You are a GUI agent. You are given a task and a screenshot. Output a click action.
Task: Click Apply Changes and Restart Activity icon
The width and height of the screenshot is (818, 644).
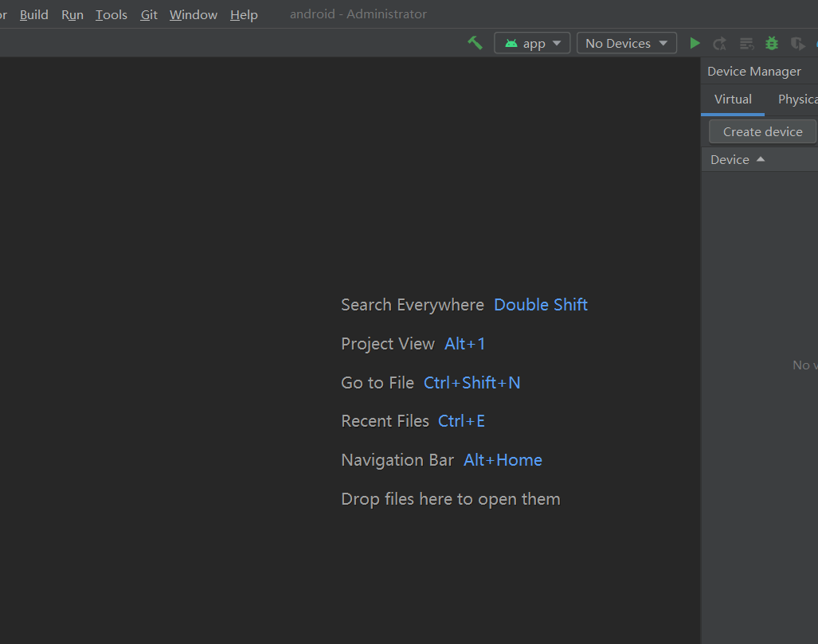pos(719,43)
